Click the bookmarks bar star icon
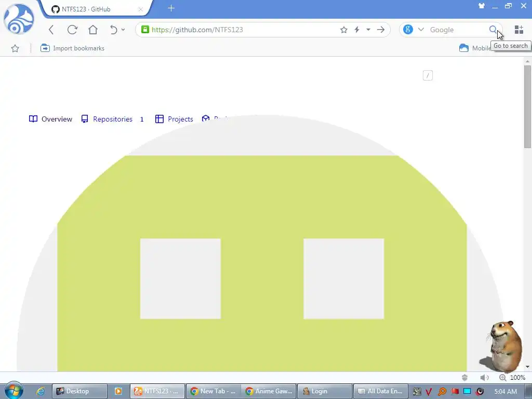This screenshot has width=532, height=399. 15,48
